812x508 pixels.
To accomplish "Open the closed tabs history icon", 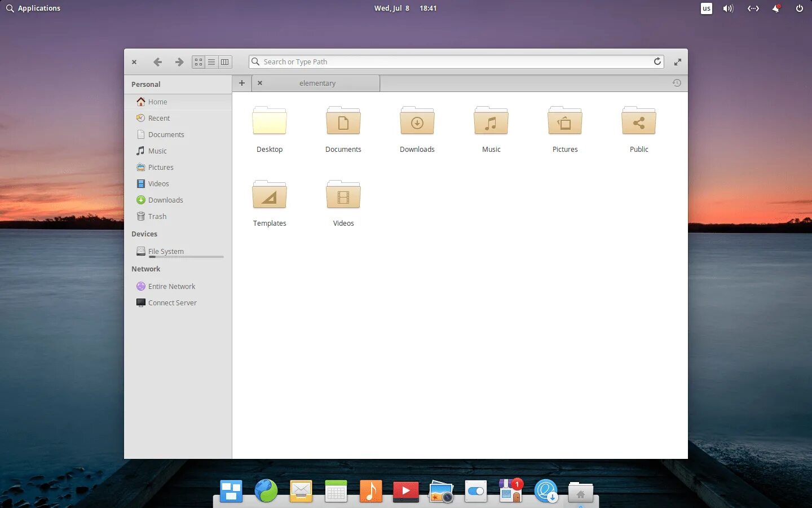I will tap(677, 83).
